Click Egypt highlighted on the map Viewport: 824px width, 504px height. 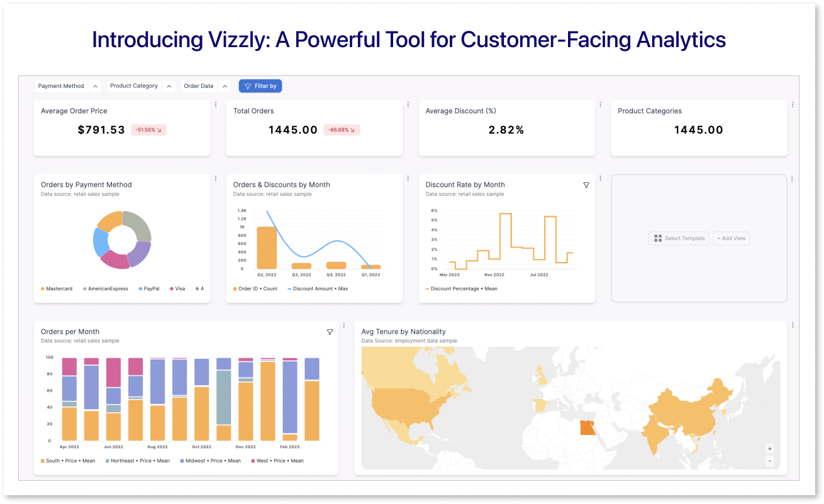pyautogui.click(x=587, y=428)
